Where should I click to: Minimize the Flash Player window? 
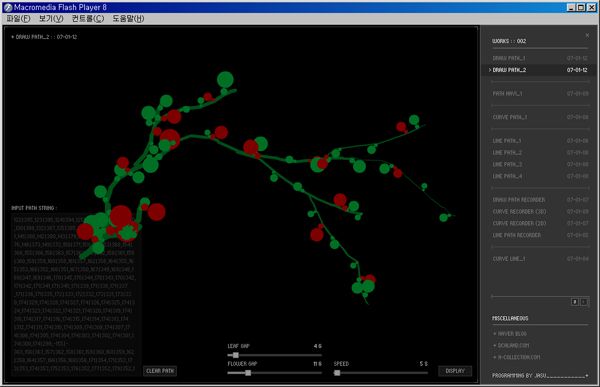click(571, 7)
